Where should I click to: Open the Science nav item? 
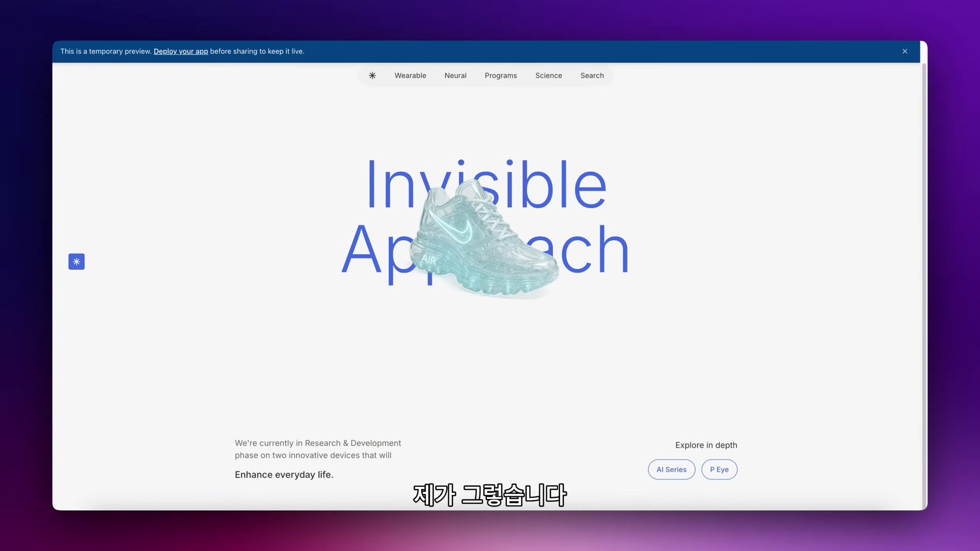(x=549, y=76)
